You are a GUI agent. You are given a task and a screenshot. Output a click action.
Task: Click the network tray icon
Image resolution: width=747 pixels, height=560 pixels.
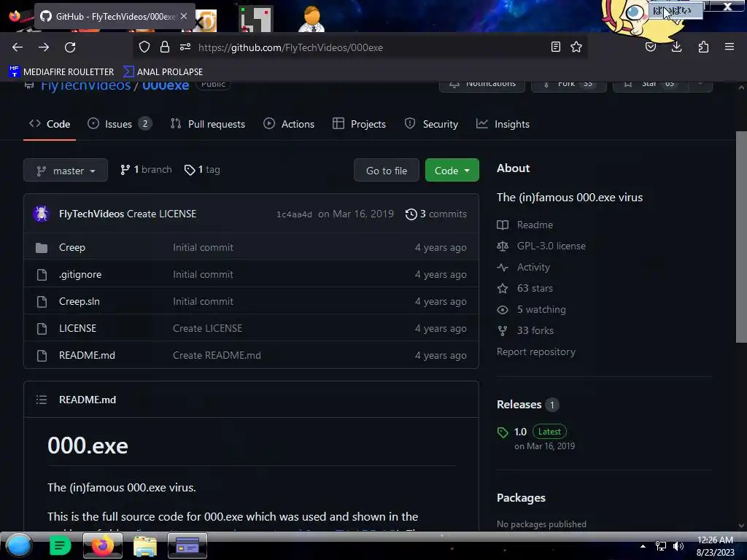(661, 546)
